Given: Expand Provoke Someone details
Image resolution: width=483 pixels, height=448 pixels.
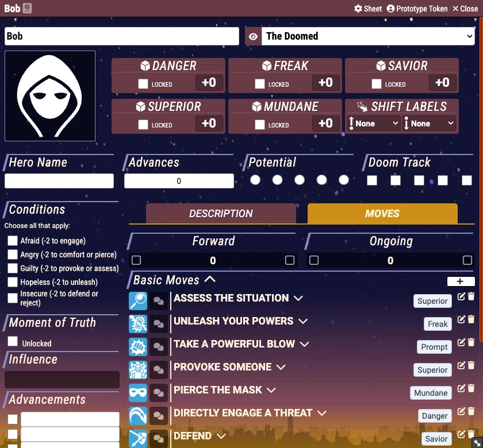Looking at the screenshot, I should pyautogui.click(x=281, y=367).
